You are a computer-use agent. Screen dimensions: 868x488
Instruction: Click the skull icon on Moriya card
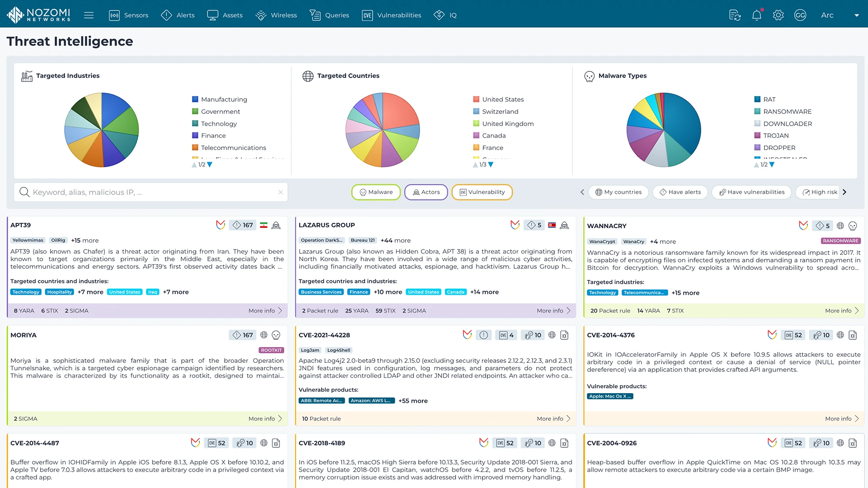(276, 335)
